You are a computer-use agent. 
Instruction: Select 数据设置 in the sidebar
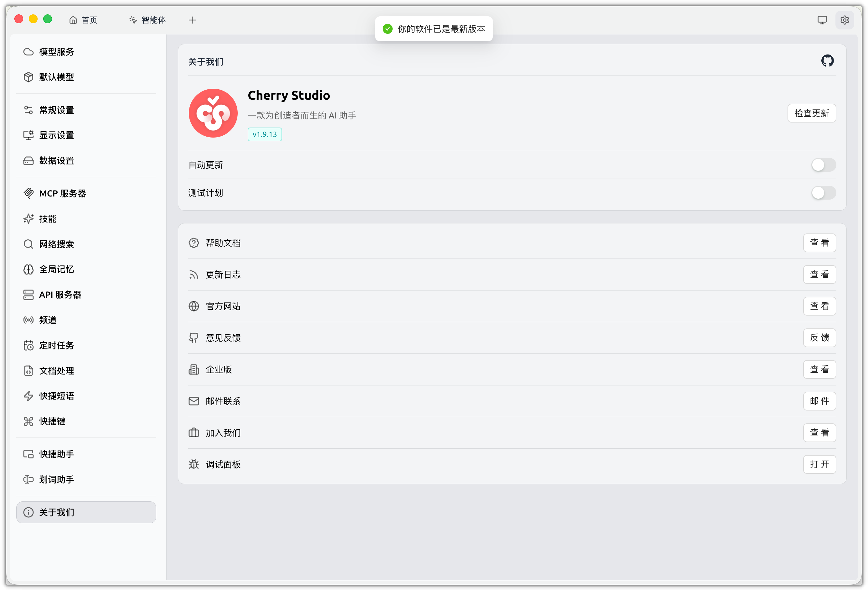pos(86,160)
